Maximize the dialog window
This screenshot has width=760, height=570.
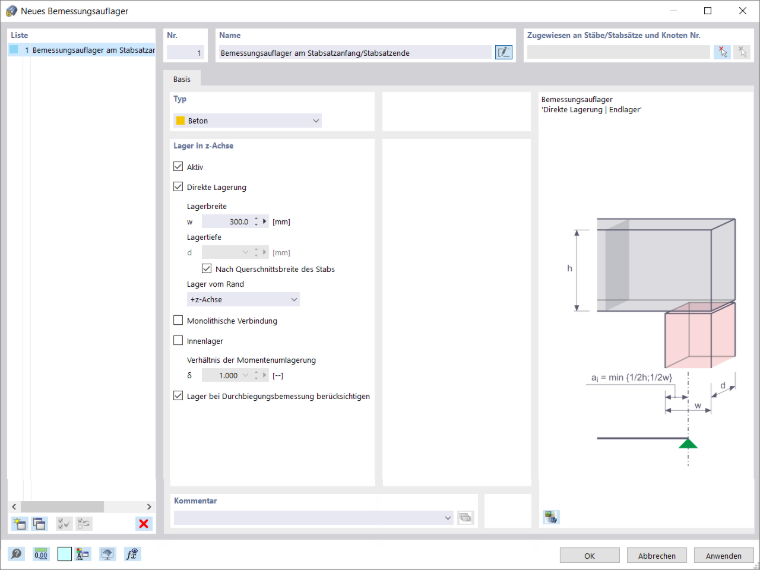(708, 11)
